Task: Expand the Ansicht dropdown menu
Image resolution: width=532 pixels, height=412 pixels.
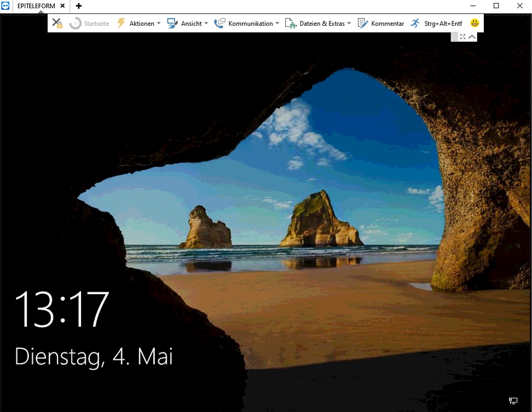Action: (x=187, y=24)
